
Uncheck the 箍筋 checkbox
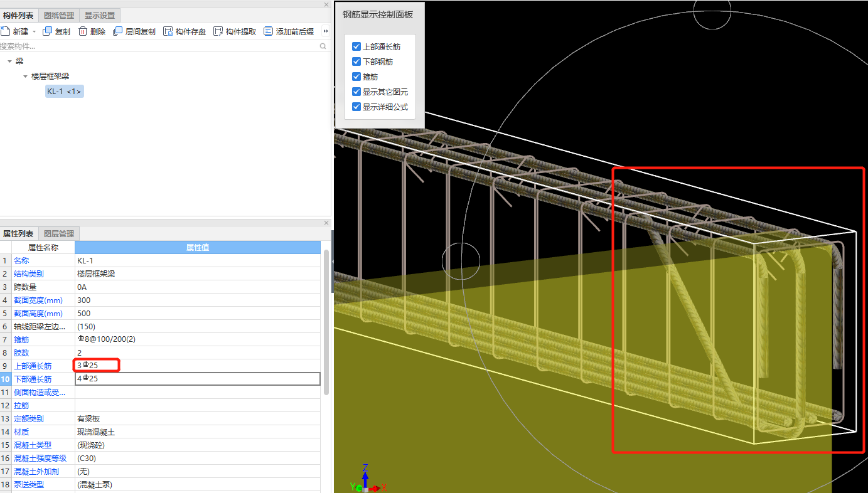(x=356, y=77)
